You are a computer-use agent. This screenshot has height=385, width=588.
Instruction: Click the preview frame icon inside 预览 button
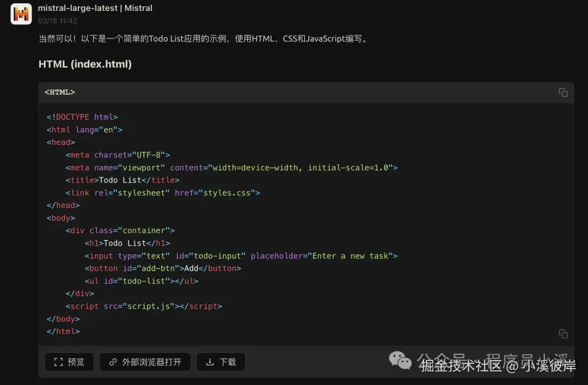point(59,362)
